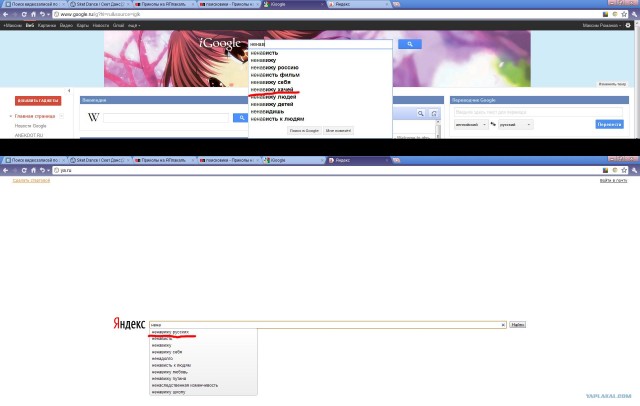Click round yellow extension icon in Google window
The height and width of the screenshot is (406, 640).
tap(615, 14)
